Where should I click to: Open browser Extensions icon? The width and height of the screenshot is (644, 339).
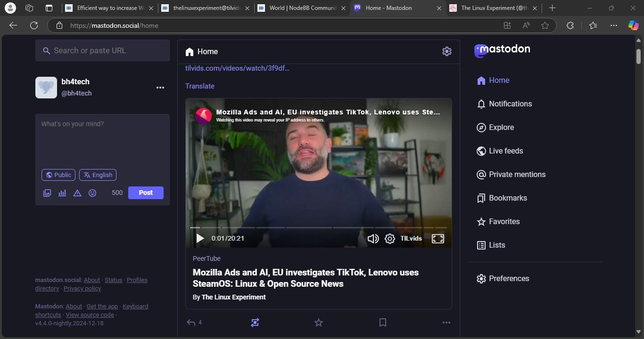click(x=570, y=25)
